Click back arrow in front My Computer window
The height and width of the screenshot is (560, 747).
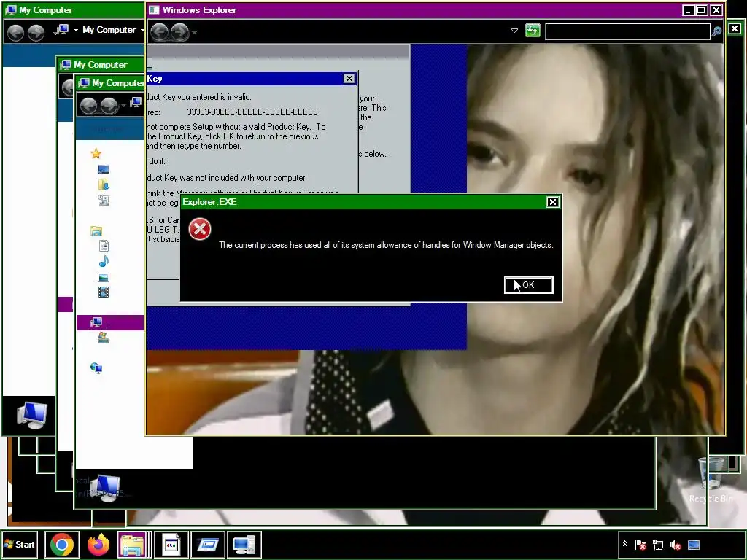(x=88, y=105)
